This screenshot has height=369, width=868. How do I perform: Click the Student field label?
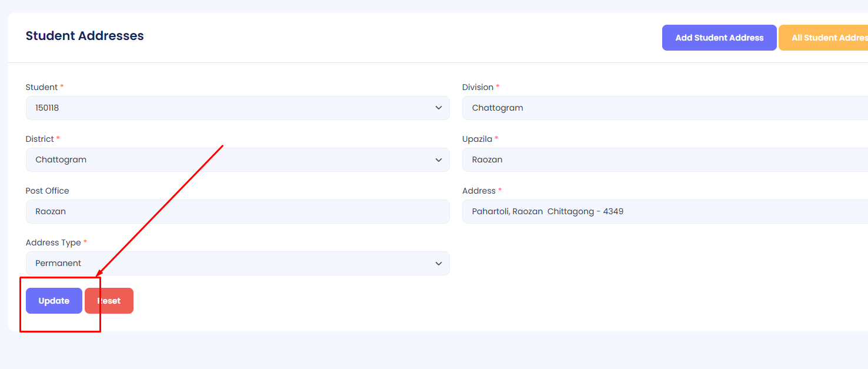[41, 87]
